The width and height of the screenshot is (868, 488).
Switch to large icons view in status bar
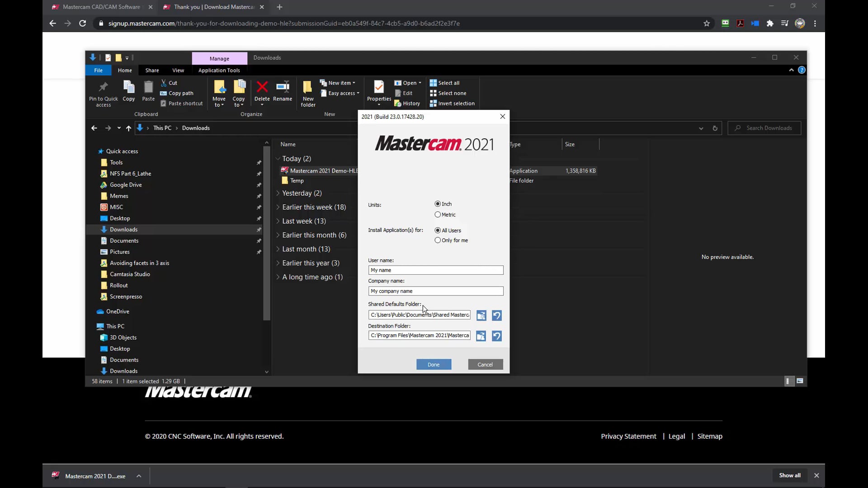tap(800, 381)
